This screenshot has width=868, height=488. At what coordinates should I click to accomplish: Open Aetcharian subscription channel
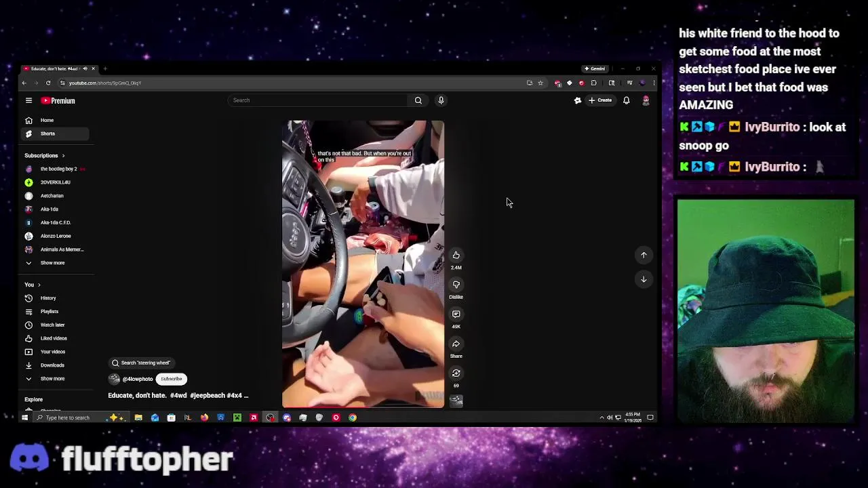pos(54,196)
